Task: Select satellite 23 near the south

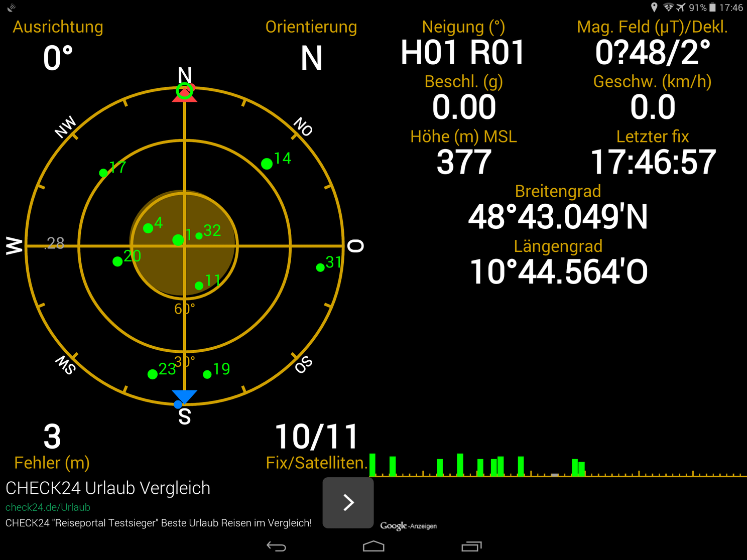Action: [153, 374]
